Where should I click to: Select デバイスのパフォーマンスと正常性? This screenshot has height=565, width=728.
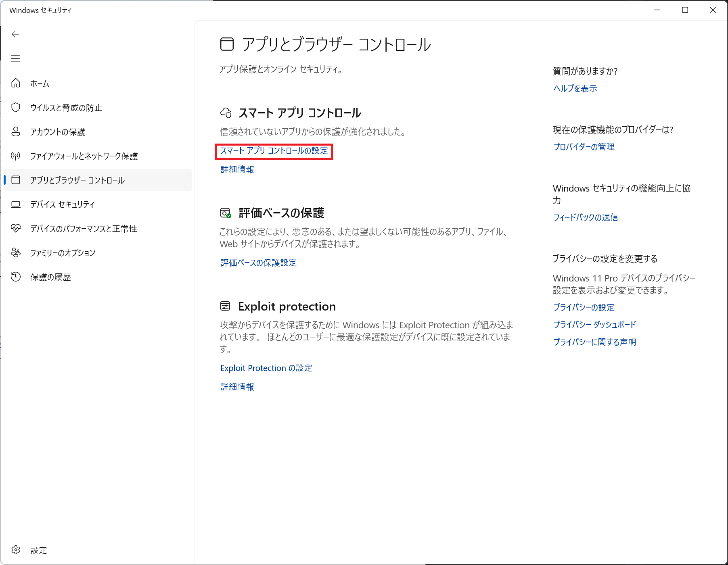[x=84, y=229]
